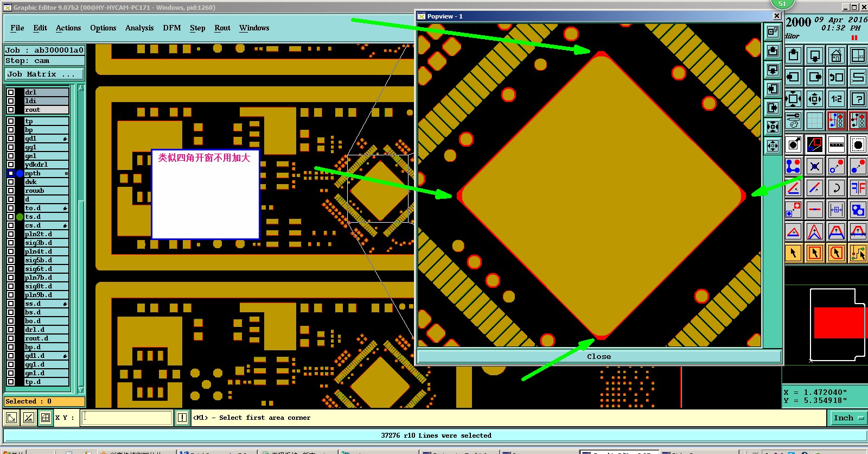
Task: Toggle the gd1 layer checkbox
Action: pyautogui.click(x=11, y=138)
